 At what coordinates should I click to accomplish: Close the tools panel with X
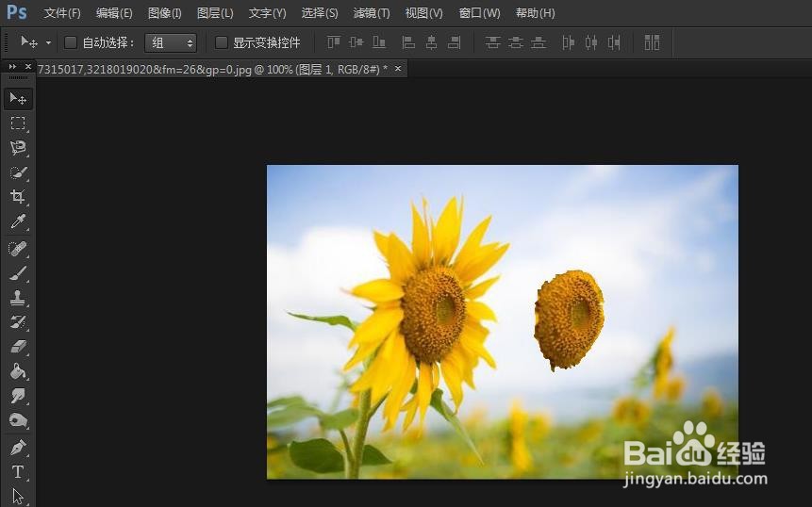coord(28,67)
